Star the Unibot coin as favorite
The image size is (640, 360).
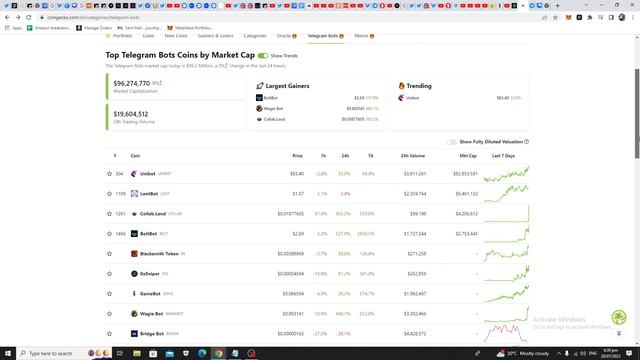(109, 173)
